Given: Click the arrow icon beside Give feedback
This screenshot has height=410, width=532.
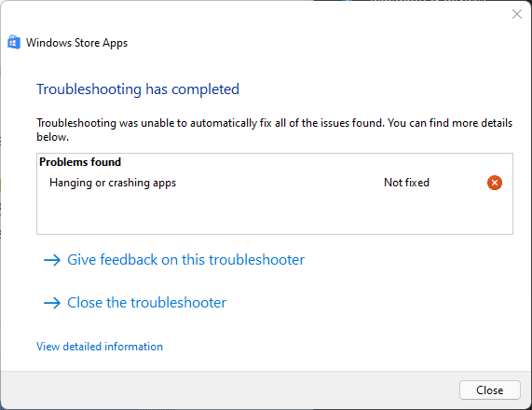Looking at the screenshot, I should point(52,260).
